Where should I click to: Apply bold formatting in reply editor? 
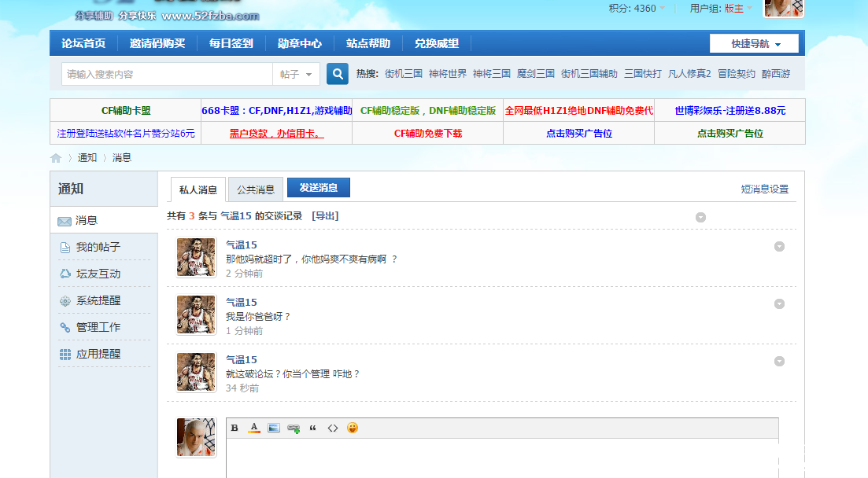click(x=235, y=428)
